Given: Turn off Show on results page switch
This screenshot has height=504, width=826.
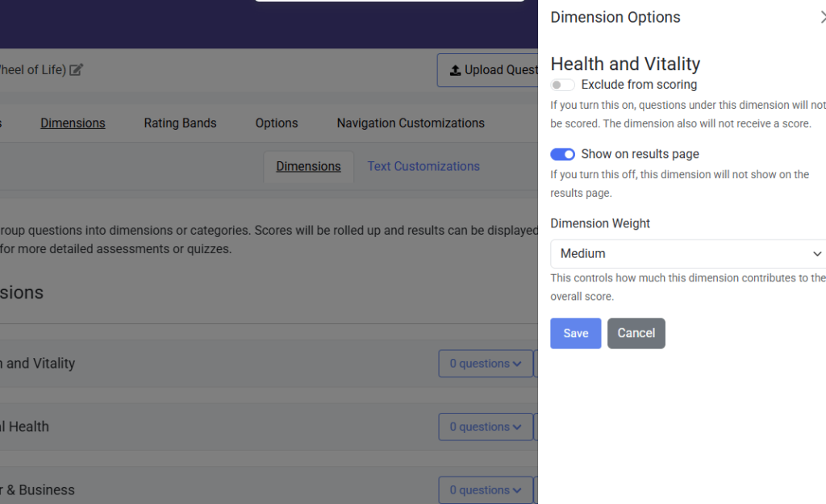Looking at the screenshot, I should tap(563, 154).
